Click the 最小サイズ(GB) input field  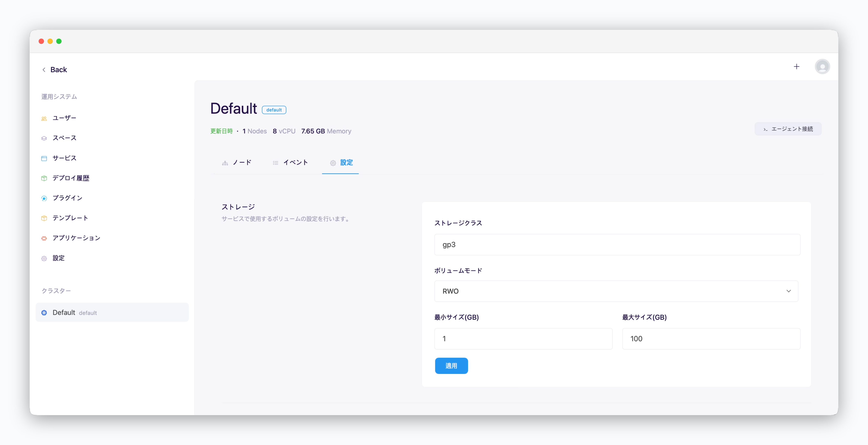click(x=523, y=339)
